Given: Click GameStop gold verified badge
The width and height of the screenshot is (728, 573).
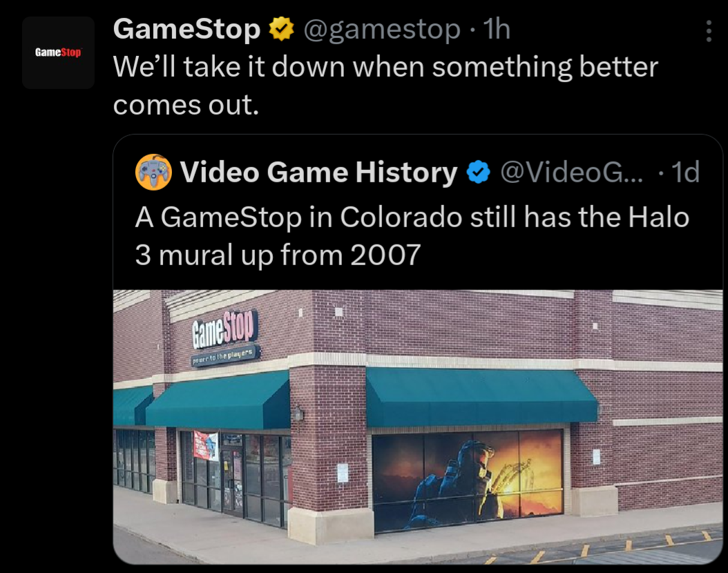Looking at the screenshot, I should 282,29.
